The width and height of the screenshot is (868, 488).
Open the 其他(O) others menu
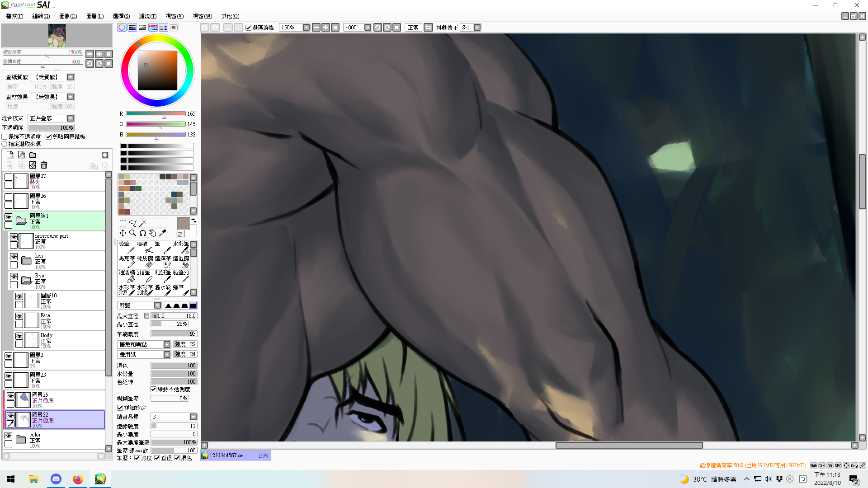click(x=230, y=16)
